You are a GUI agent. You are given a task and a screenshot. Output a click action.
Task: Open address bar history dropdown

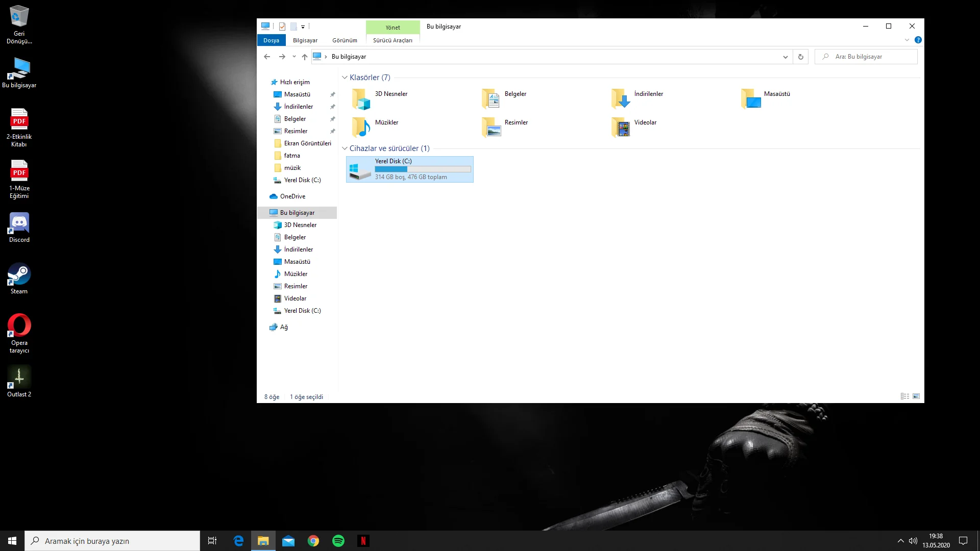pyautogui.click(x=785, y=57)
